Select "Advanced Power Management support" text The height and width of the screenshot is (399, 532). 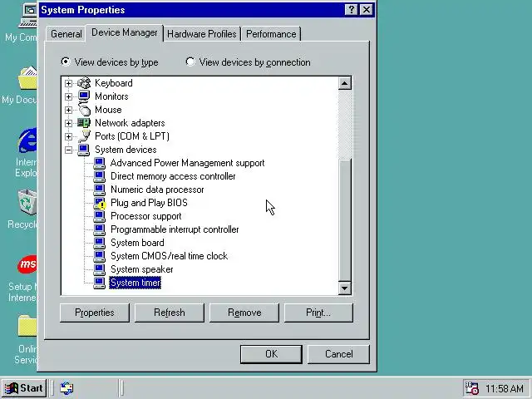point(187,163)
